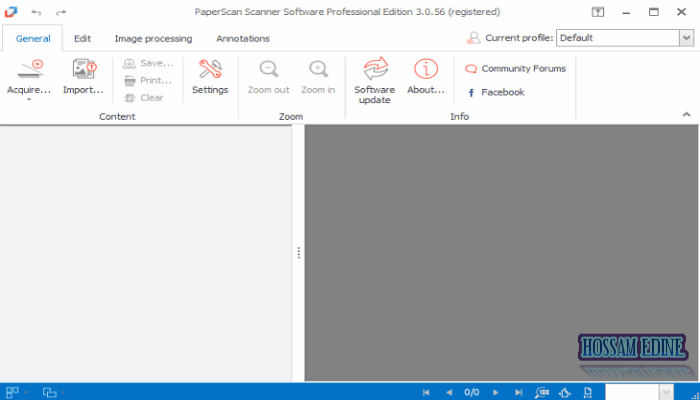Image resolution: width=700 pixels, height=400 pixels.
Task: Open the About info icon
Action: [x=426, y=69]
